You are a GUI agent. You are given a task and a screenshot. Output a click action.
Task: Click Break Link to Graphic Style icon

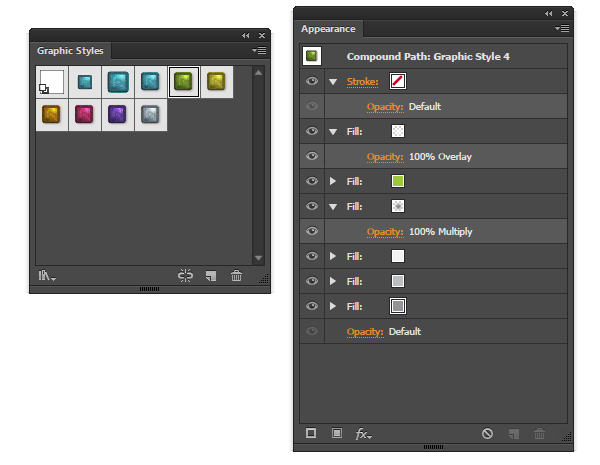click(x=185, y=276)
